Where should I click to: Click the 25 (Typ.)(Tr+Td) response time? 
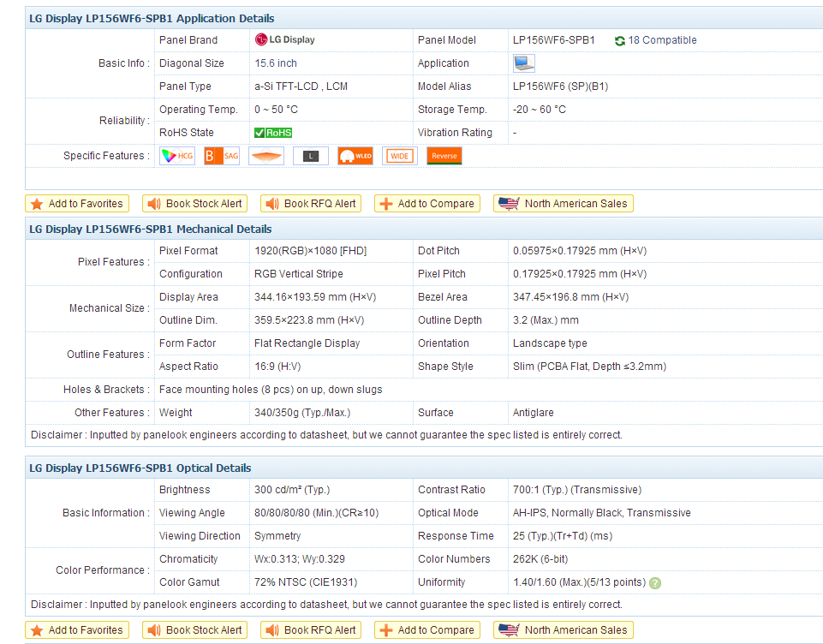(x=563, y=536)
